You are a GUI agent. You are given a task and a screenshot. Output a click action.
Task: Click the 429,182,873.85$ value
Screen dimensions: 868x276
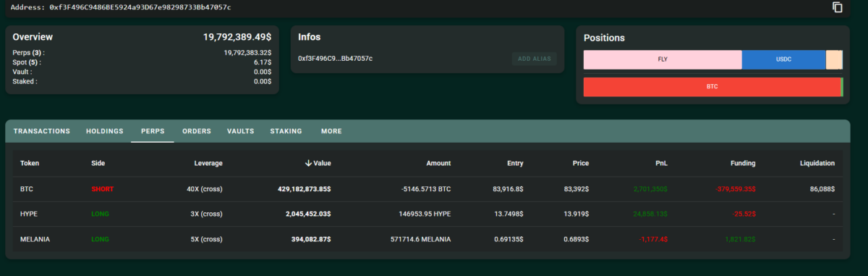304,189
